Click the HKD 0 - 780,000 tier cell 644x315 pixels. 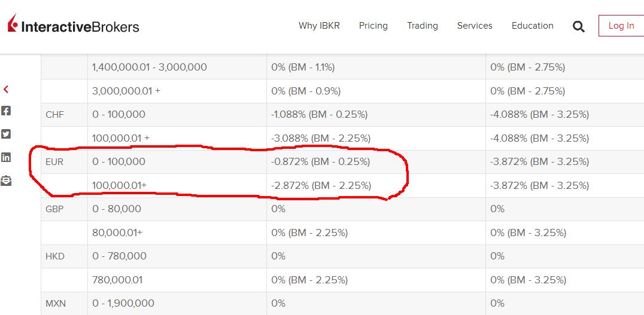tap(177, 256)
